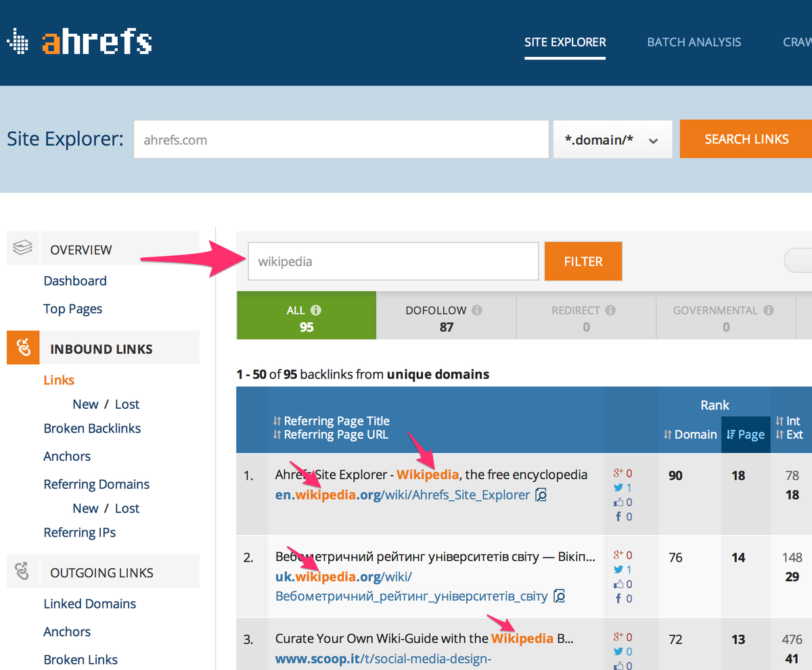The image size is (812, 670).
Task: Click the FILTER button
Action: point(583,261)
